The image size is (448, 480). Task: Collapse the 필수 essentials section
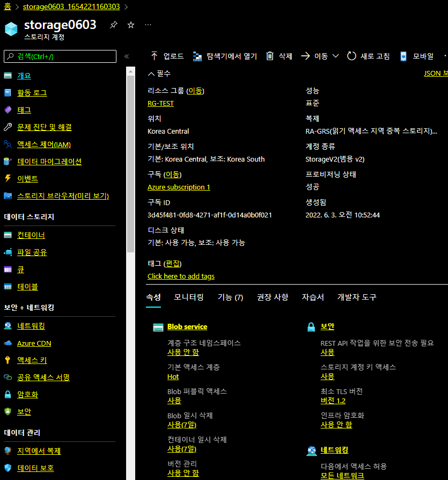point(159,74)
